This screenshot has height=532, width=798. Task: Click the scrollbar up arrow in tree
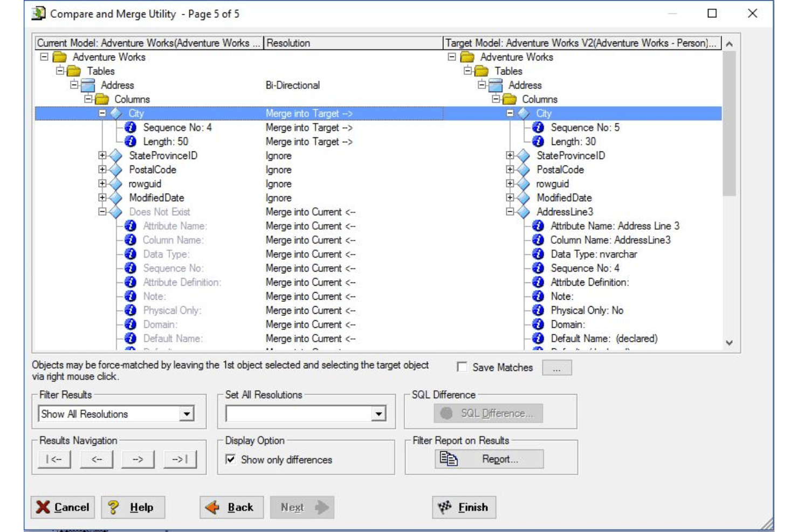click(x=729, y=44)
